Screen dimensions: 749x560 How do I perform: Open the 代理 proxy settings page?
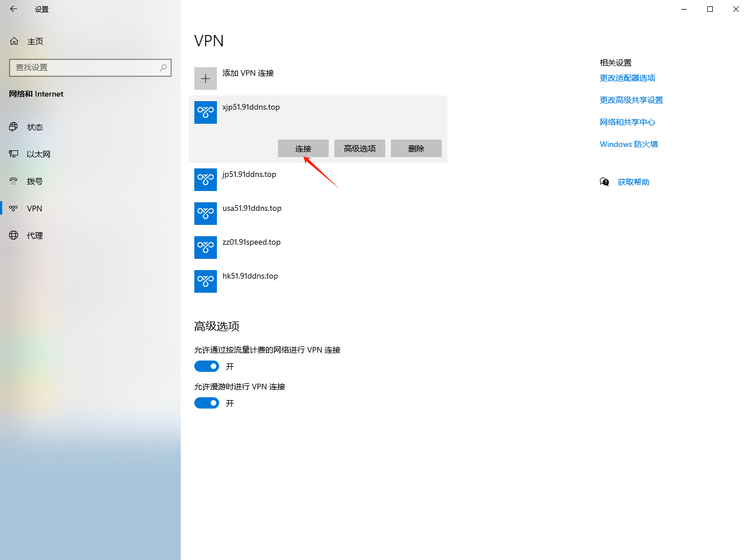click(x=34, y=236)
